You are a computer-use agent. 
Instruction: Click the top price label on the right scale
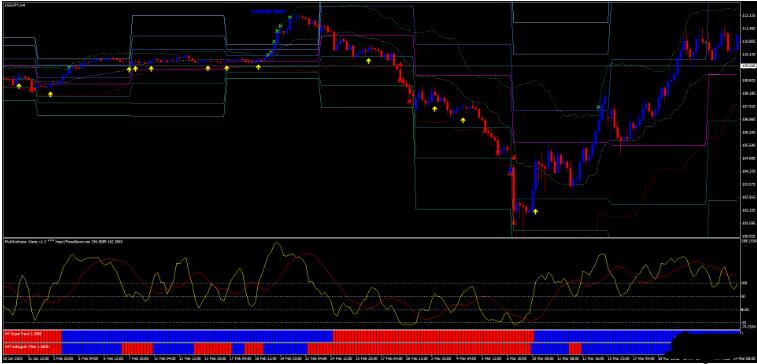[x=748, y=16]
